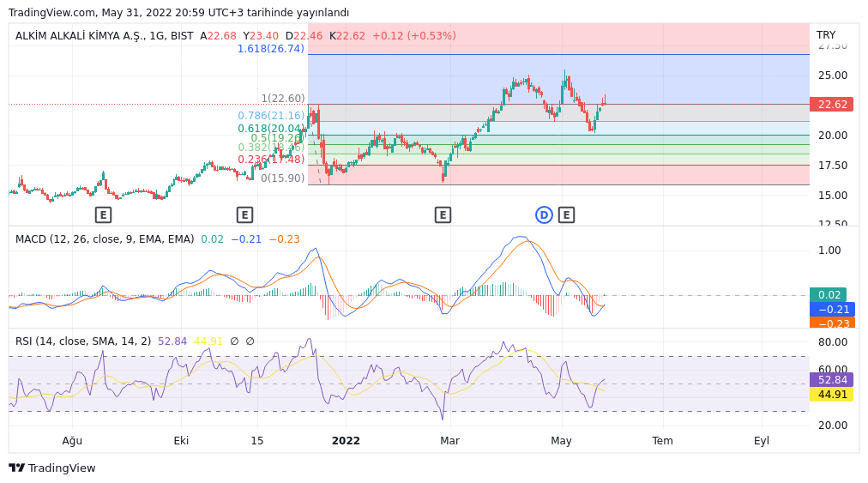Screen dimensions: 868x483
Task: Click the Ağu label on time axis
Action: (72, 441)
